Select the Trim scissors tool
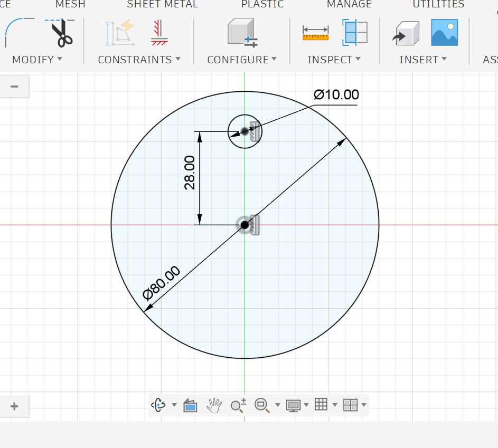The width and height of the screenshot is (498, 448). tap(61, 32)
